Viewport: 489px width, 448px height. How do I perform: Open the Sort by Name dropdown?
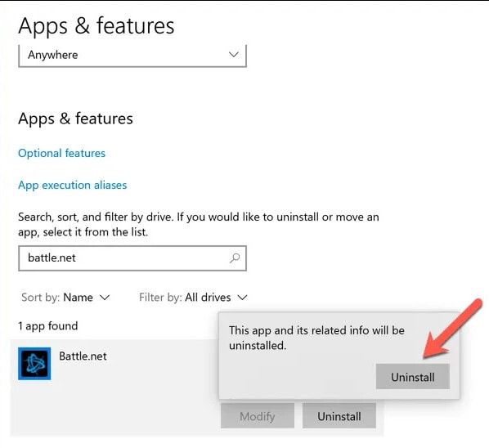(x=65, y=297)
